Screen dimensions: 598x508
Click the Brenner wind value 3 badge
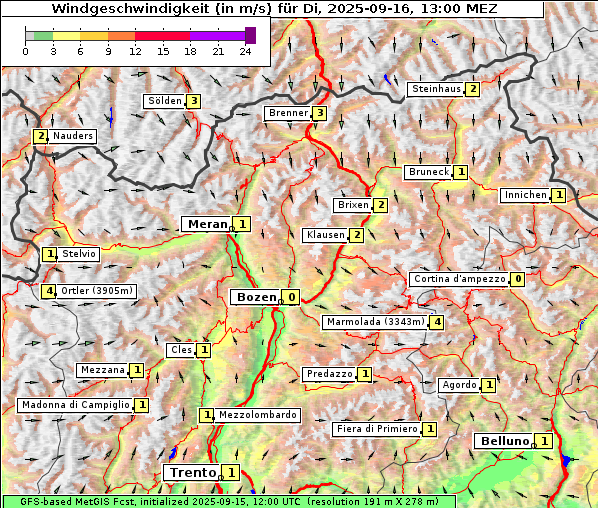320,113
